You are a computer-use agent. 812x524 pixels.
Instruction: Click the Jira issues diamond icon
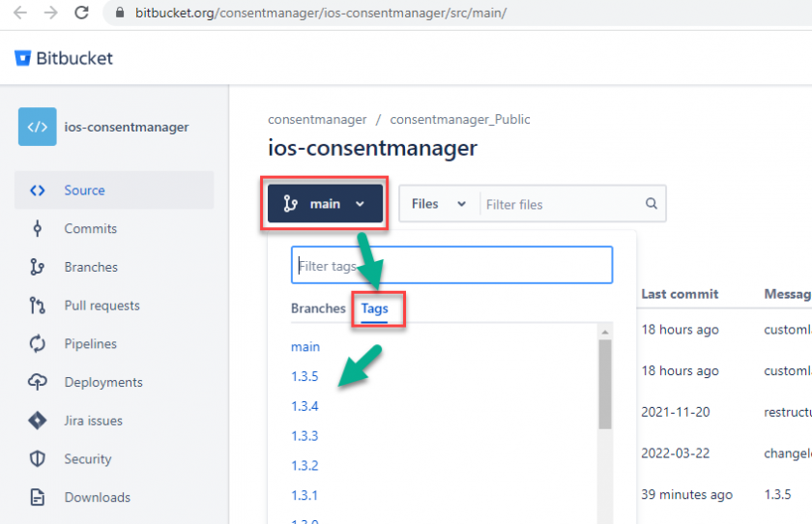(38, 421)
